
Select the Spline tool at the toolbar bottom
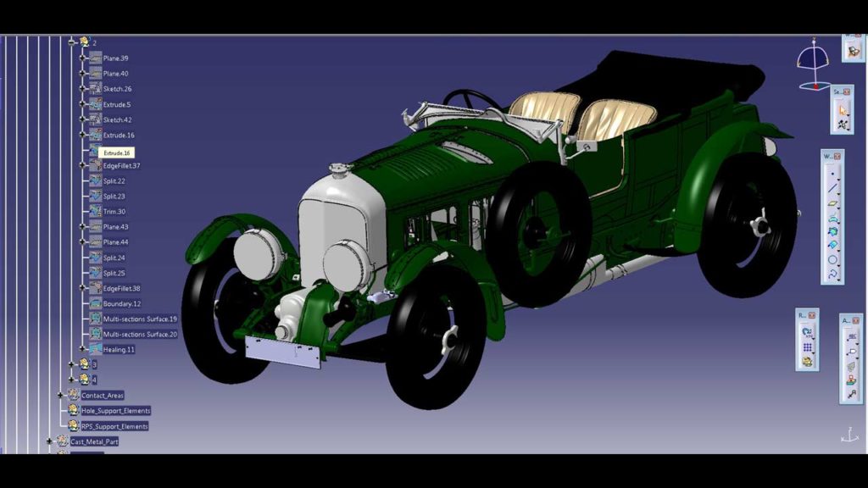833,271
